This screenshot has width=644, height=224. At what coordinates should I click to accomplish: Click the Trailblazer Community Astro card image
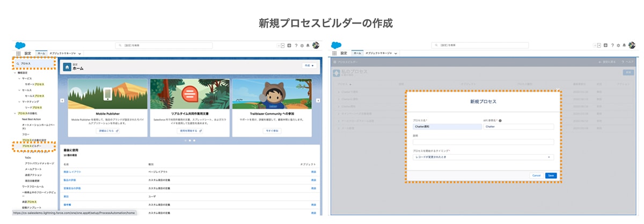(272, 94)
